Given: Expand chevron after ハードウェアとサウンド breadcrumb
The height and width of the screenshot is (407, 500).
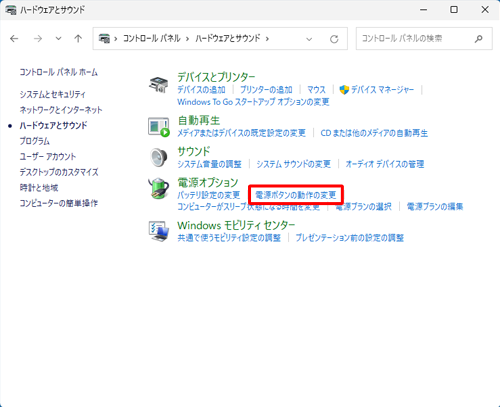Looking at the screenshot, I should click(x=267, y=39).
